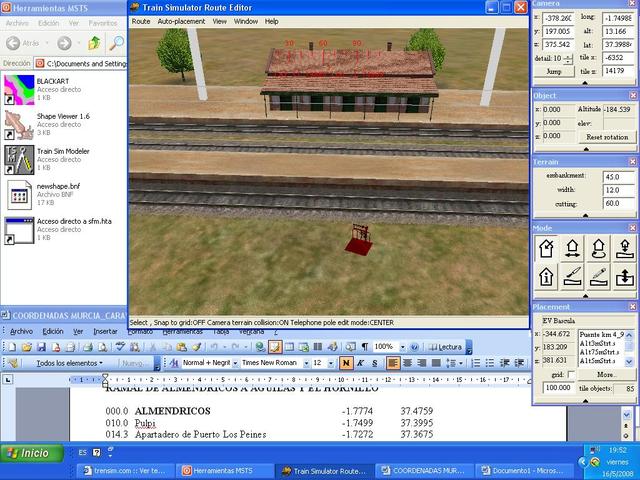
Task: Activate the rotate object mode icon
Action: pyautogui.click(x=600, y=247)
